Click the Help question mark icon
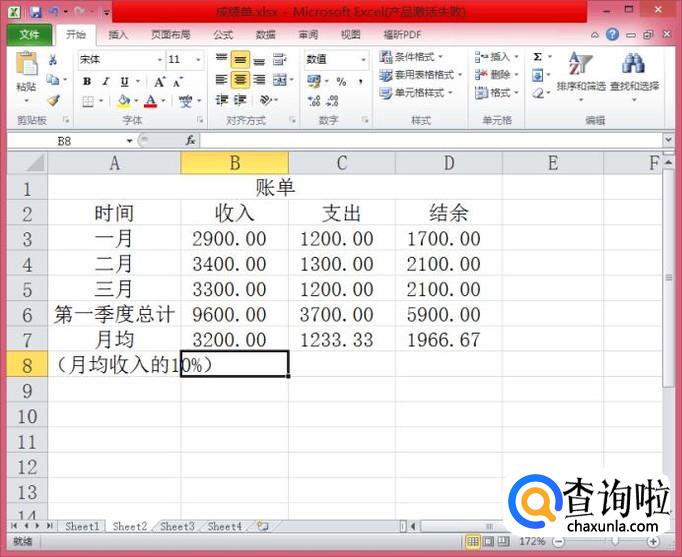 (612, 34)
